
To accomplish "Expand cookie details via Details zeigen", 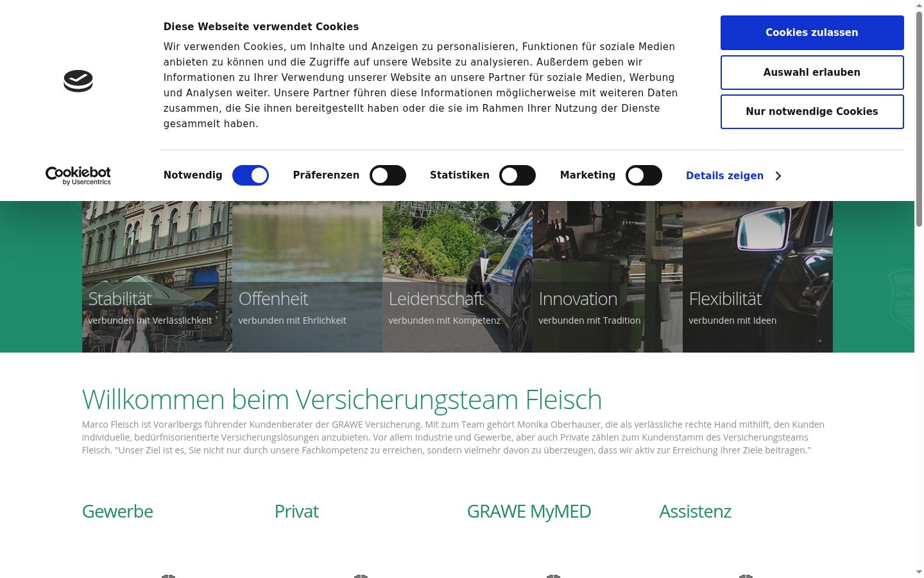I will 733,176.
